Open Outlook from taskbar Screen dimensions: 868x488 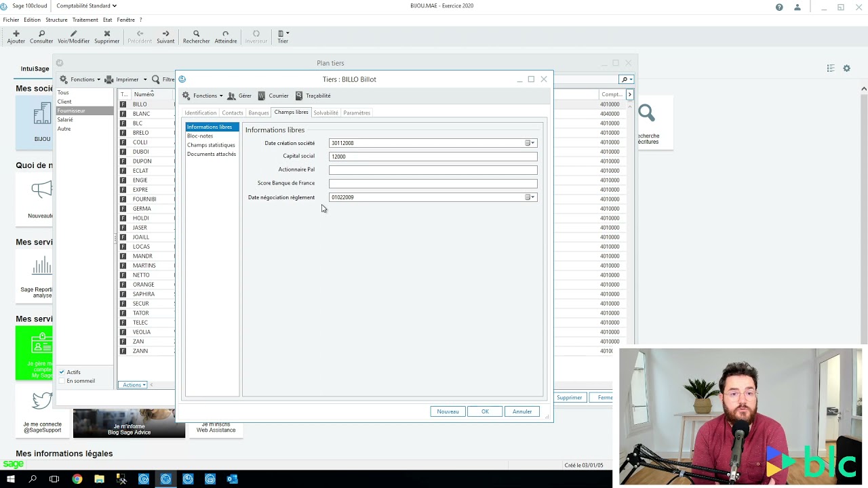coord(232,479)
